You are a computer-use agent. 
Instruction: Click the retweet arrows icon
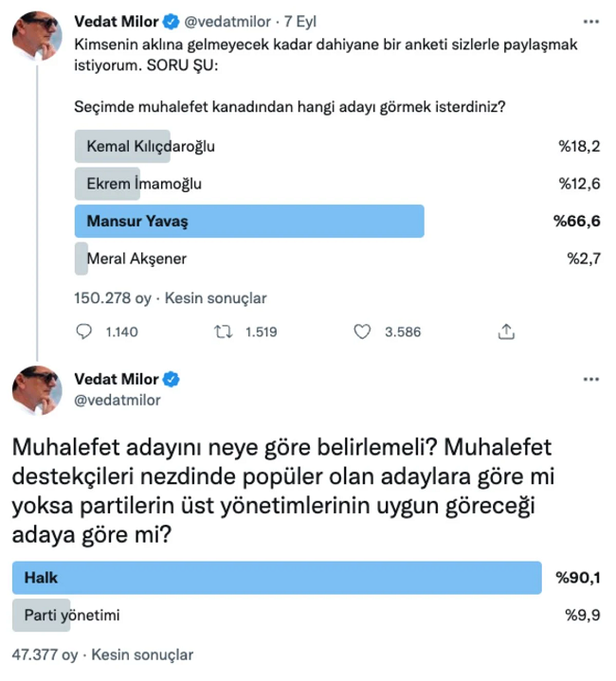coord(224,332)
